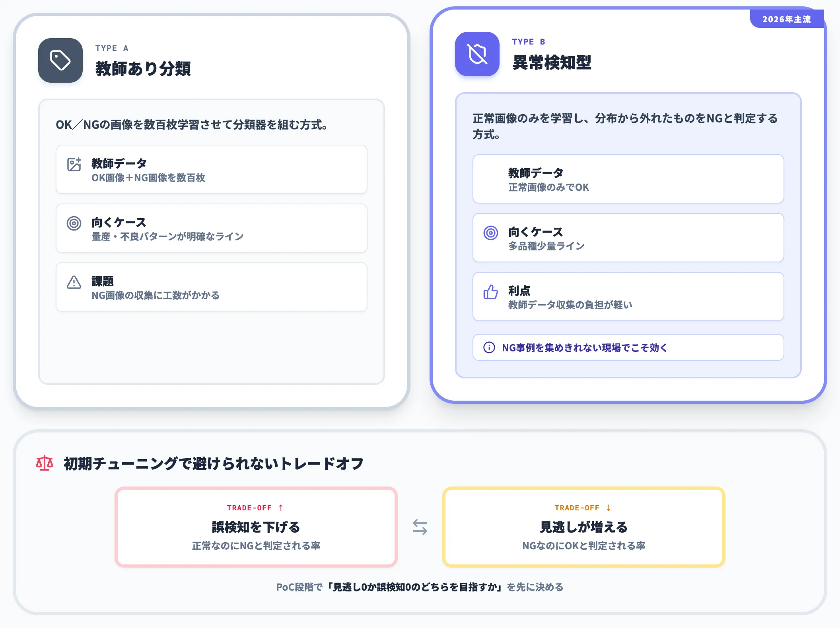840x628 pixels.
Task: Click the 初期チューニングで避けられないトレードオフ heading
Action: [x=214, y=463]
